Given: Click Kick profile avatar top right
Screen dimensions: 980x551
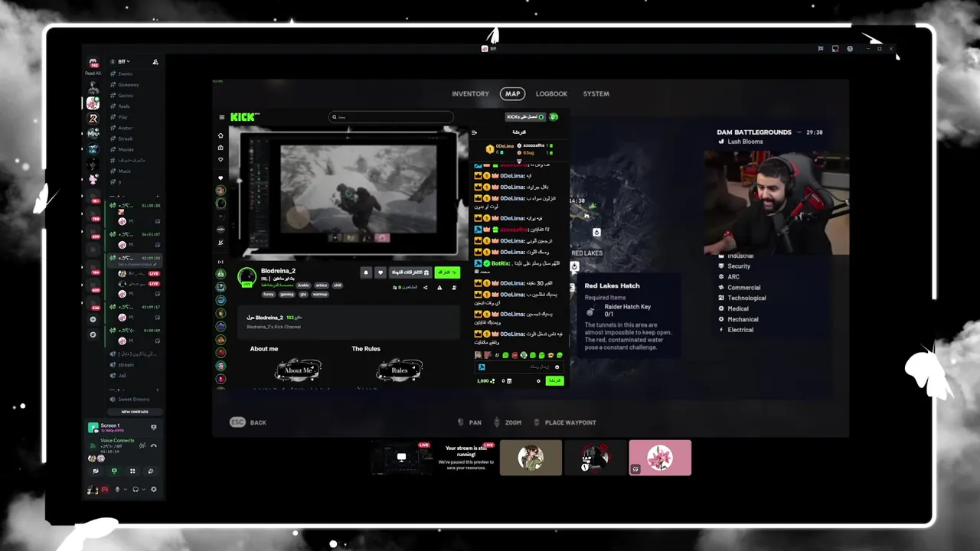Looking at the screenshot, I should (x=554, y=117).
